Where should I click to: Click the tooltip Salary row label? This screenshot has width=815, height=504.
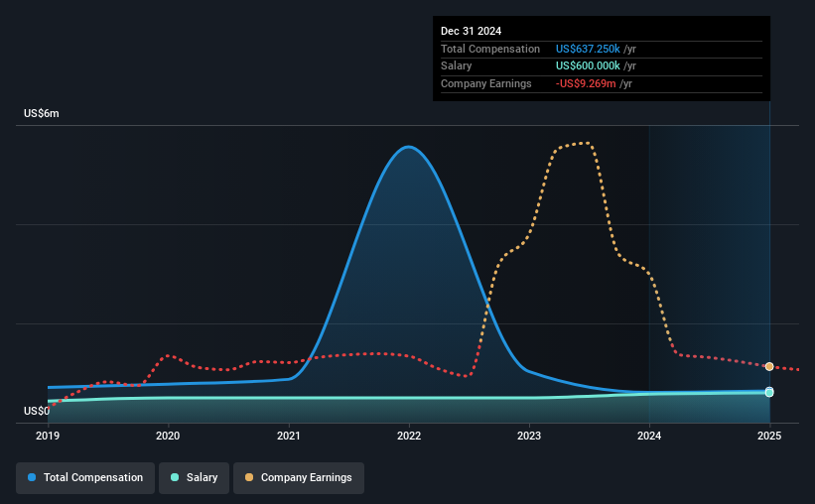457,66
